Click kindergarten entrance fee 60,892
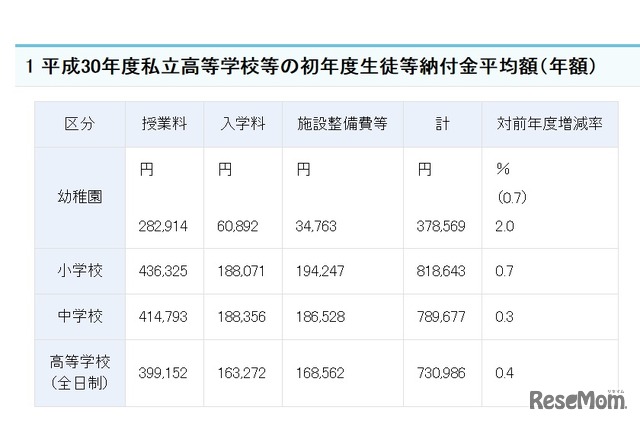This screenshot has height=423, width=640. [x=238, y=226]
